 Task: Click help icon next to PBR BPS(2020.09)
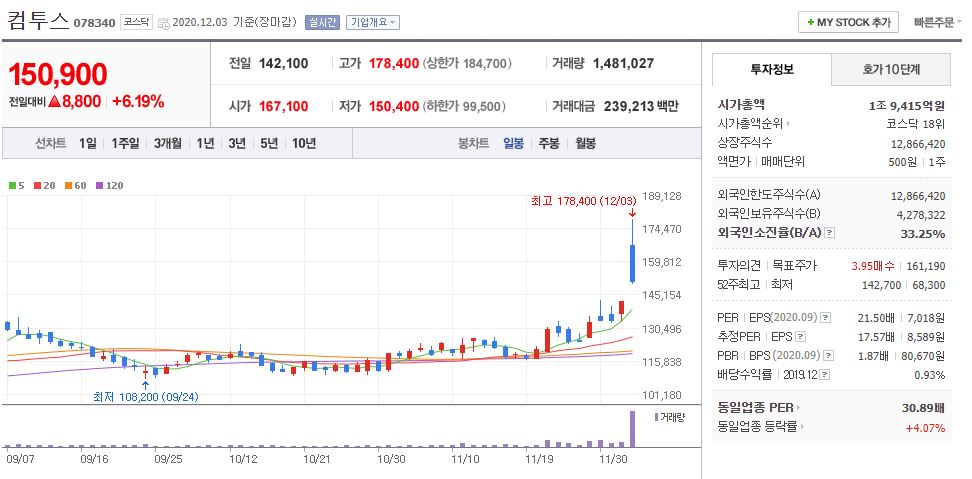829,356
